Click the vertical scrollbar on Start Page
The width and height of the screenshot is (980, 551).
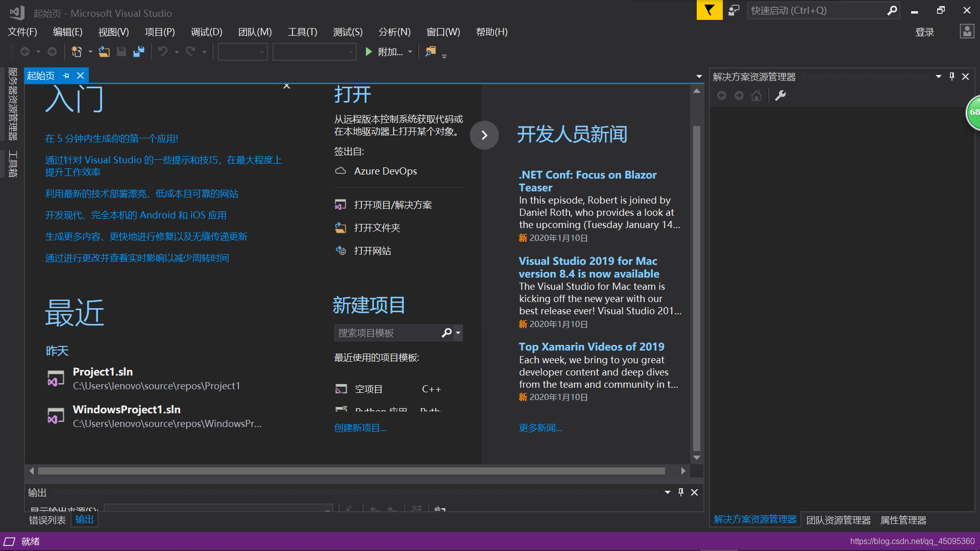tap(697, 288)
